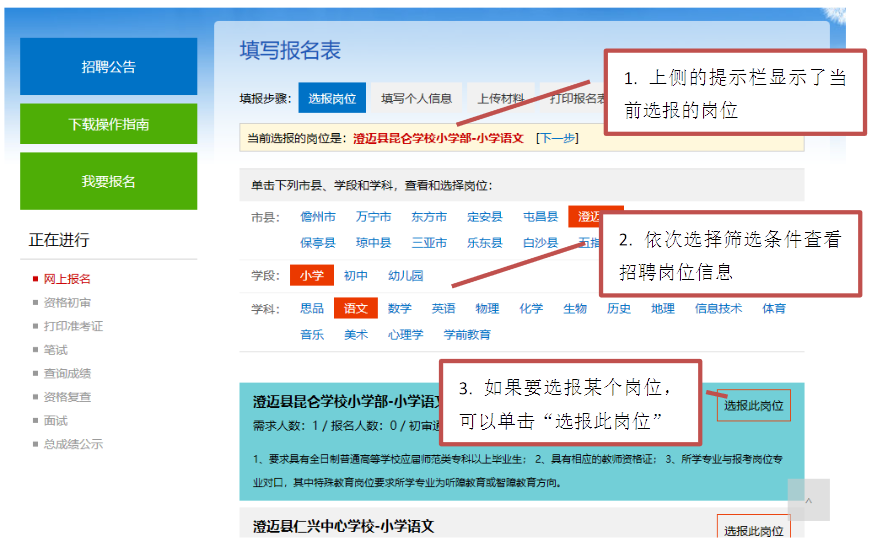
Task: Switch to the 填写个人信息 step tab
Action: [x=416, y=98]
